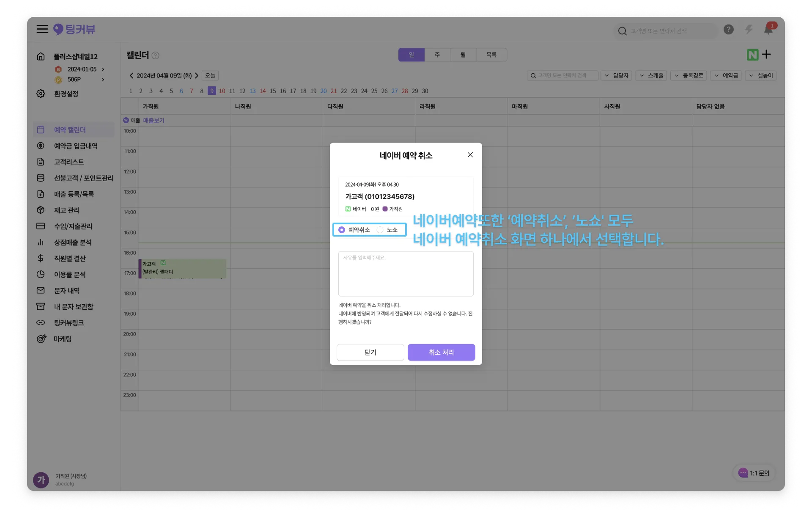Click the plus icon to add reservation
The image size is (812, 510).
coord(766,54)
